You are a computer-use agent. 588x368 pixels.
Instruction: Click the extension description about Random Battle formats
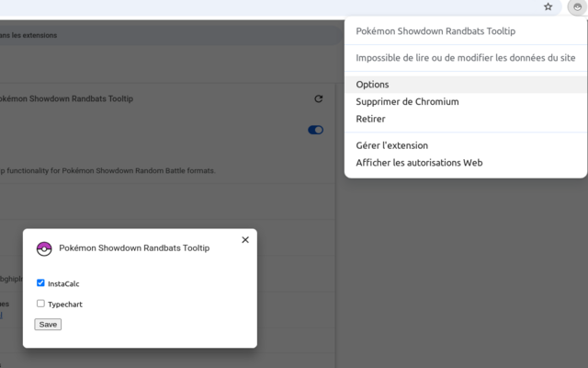click(x=107, y=171)
